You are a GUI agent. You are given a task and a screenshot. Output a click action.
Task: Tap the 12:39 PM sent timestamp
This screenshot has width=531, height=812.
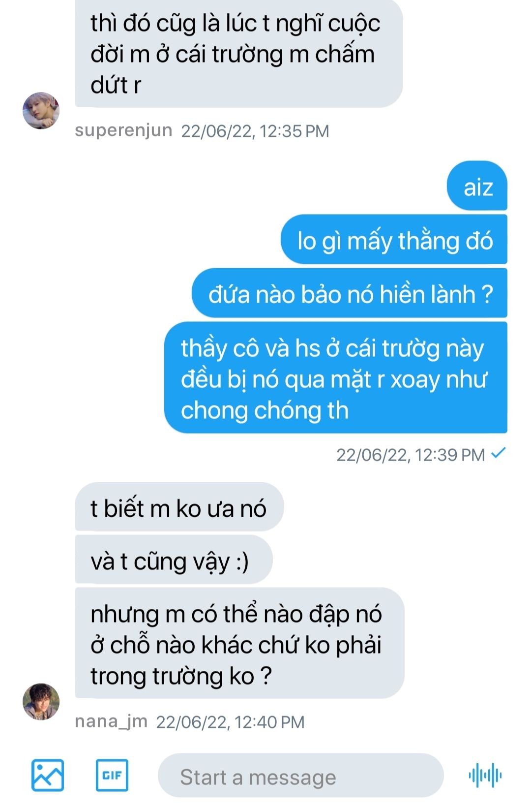click(x=411, y=455)
